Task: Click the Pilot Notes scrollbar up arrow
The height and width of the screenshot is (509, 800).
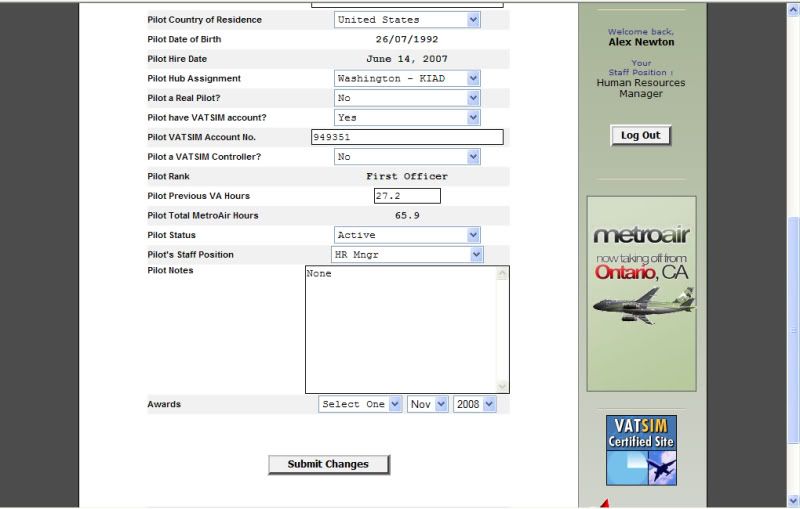Action: tap(502, 274)
